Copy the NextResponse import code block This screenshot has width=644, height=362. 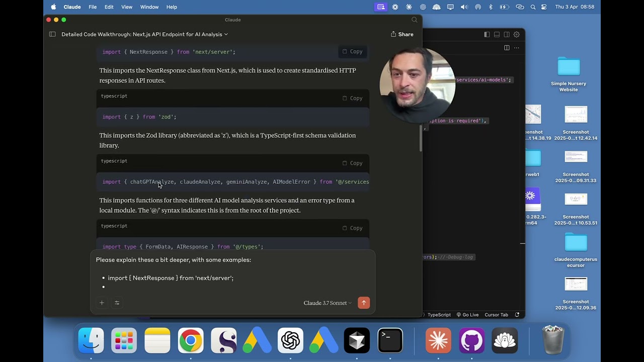(x=352, y=51)
